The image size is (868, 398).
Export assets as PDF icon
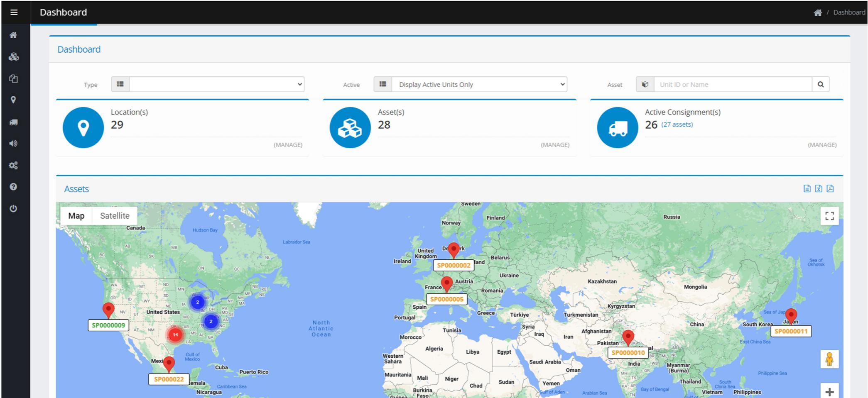[830, 189]
